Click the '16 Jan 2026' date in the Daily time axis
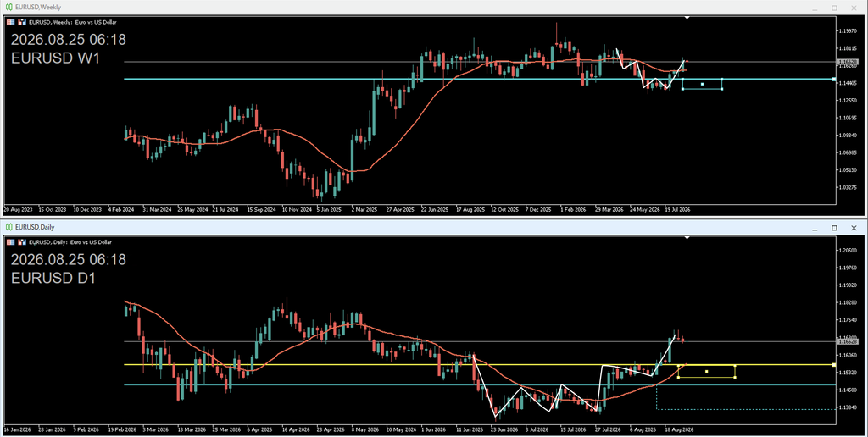Viewport: 868px width, 437px height. point(19,430)
